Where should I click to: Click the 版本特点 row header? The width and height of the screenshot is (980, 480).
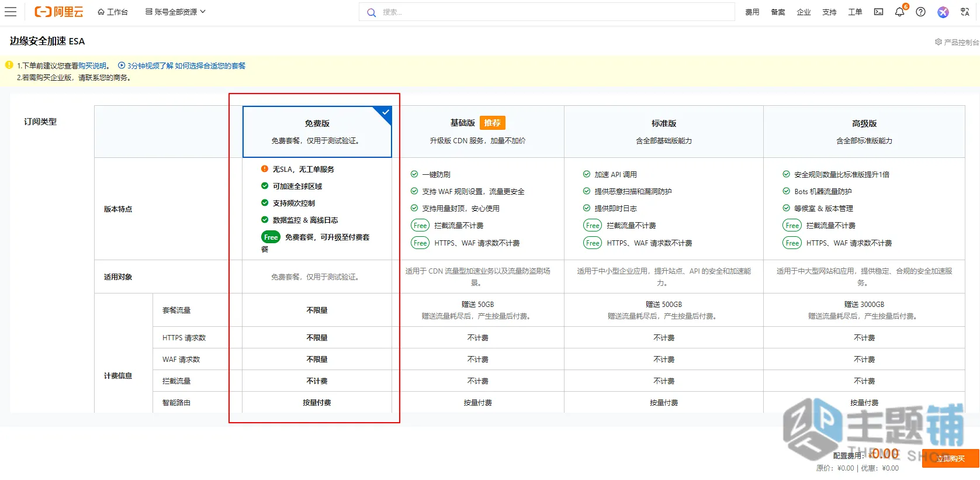click(x=118, y=209)
